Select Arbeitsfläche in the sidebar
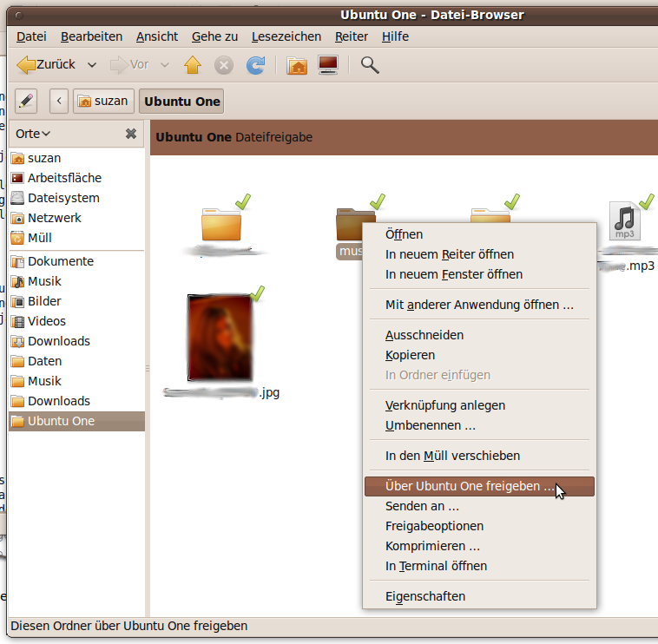The width and height of the screenshot is (658, 644). pyautogui.click(x=76, y=178)
